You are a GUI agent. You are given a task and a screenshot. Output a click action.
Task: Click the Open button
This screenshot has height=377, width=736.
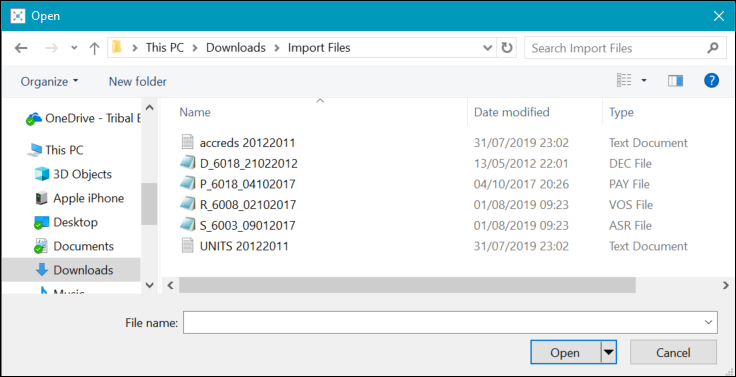click(565, 353)
